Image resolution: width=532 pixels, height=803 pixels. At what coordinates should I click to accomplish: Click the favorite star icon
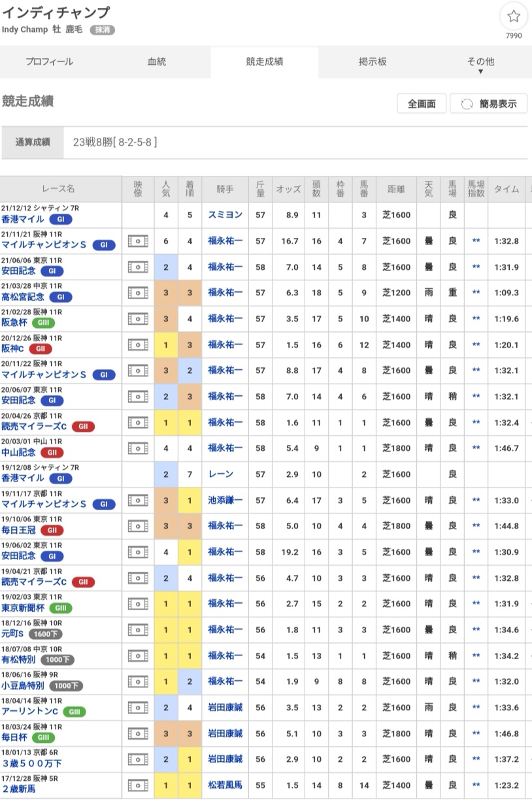click(x=514, y=17)
